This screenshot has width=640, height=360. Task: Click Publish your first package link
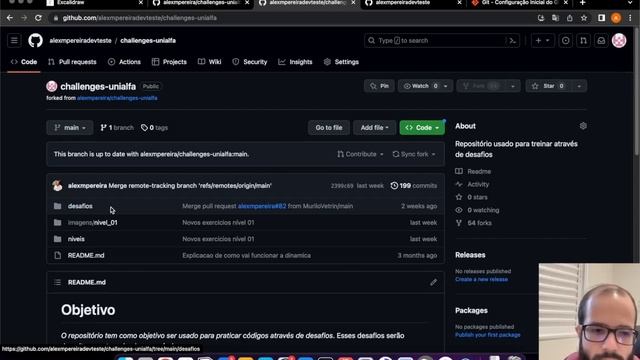coord(488,335)
